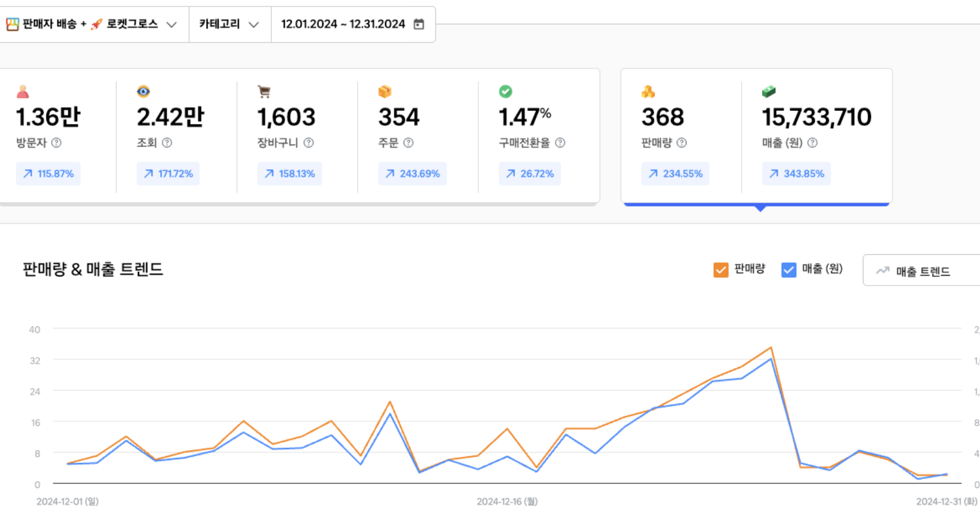Click the help icon next to 방문자
The height and width of the screenshot is (527, 980).
click(56, 143)
